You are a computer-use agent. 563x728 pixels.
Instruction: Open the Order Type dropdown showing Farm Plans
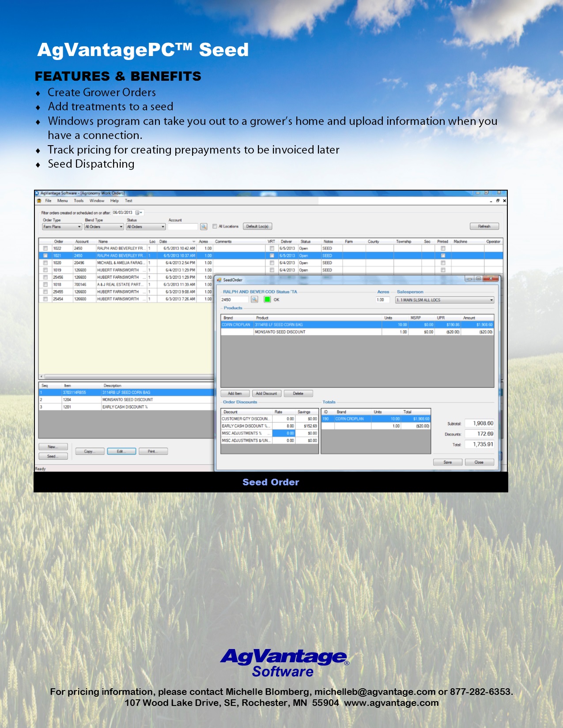pos(62,227)
